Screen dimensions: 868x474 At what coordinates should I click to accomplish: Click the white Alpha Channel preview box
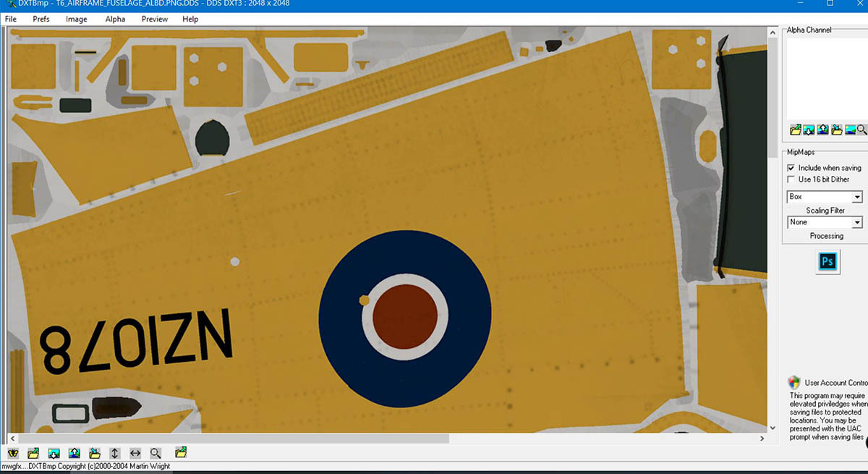click(827, 78)
